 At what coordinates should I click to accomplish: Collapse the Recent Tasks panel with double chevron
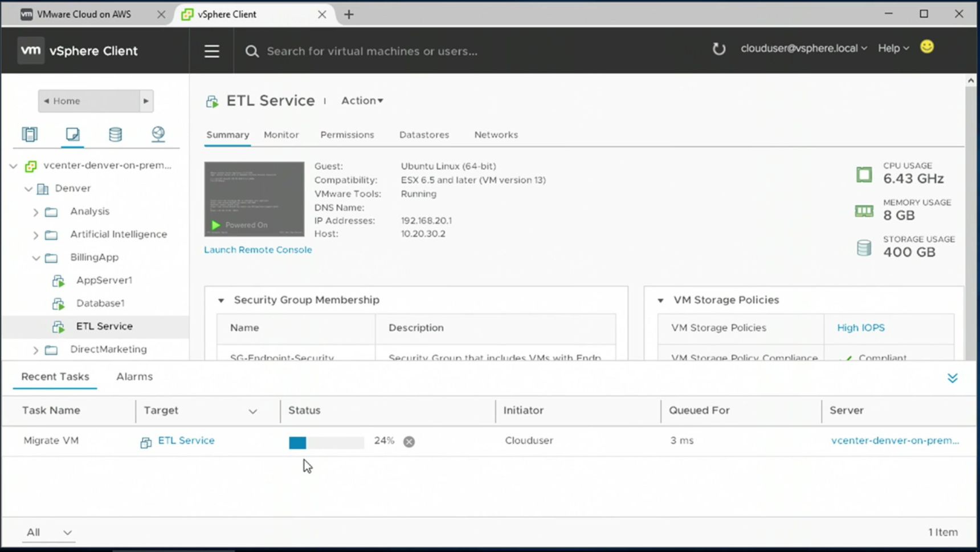click(x=953, y=378)
